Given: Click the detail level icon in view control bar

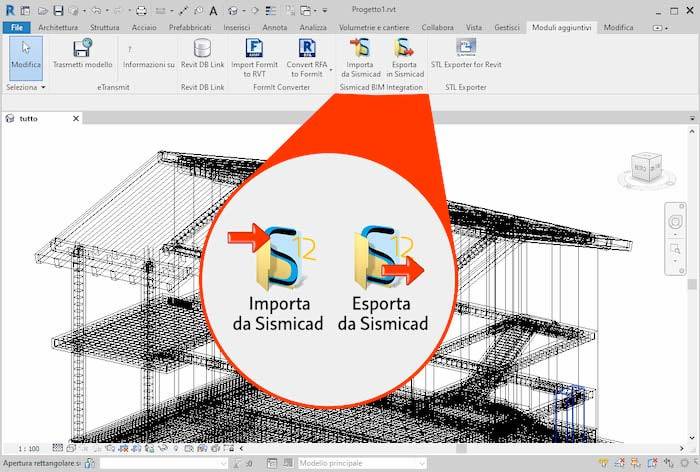Looking at the screenshot, I should coord(58,448).
